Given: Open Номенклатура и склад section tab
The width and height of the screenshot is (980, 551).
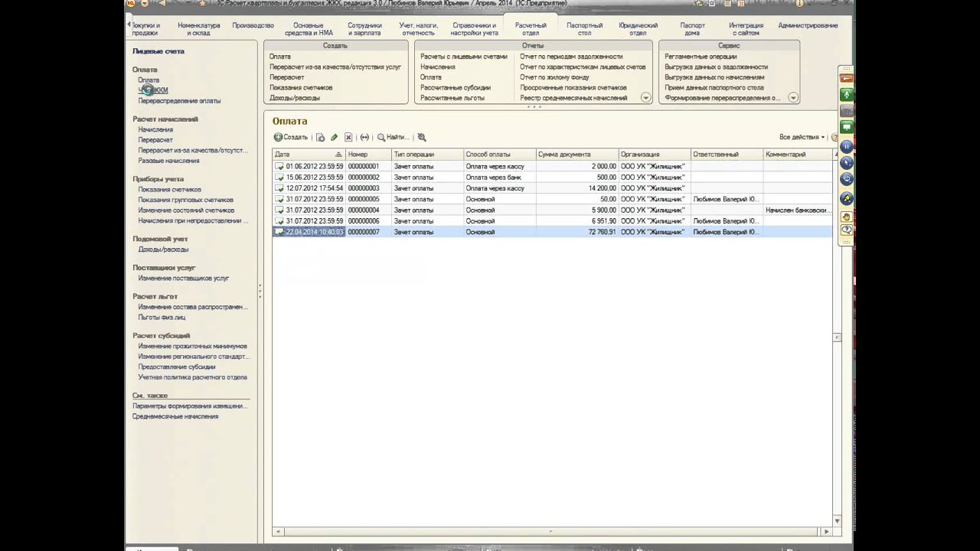Looking at the screenshot, I should (198, 29).
